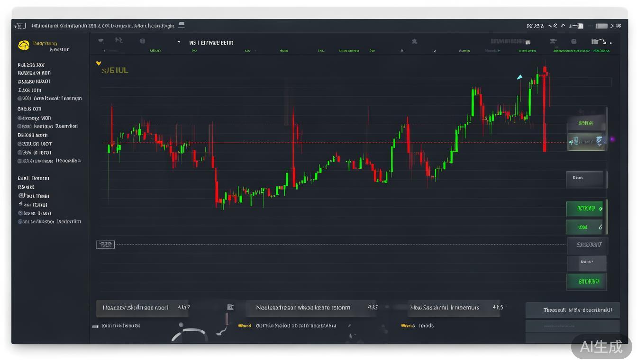
Task: Click the small flag icon in bottom bar
Action: click(x=230, y=307)
